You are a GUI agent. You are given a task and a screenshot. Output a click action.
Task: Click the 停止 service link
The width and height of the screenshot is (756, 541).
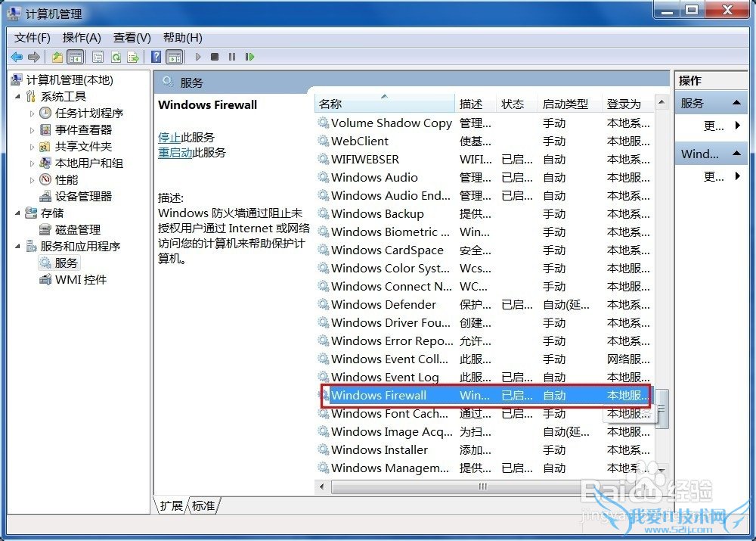(x=169, y=138)
